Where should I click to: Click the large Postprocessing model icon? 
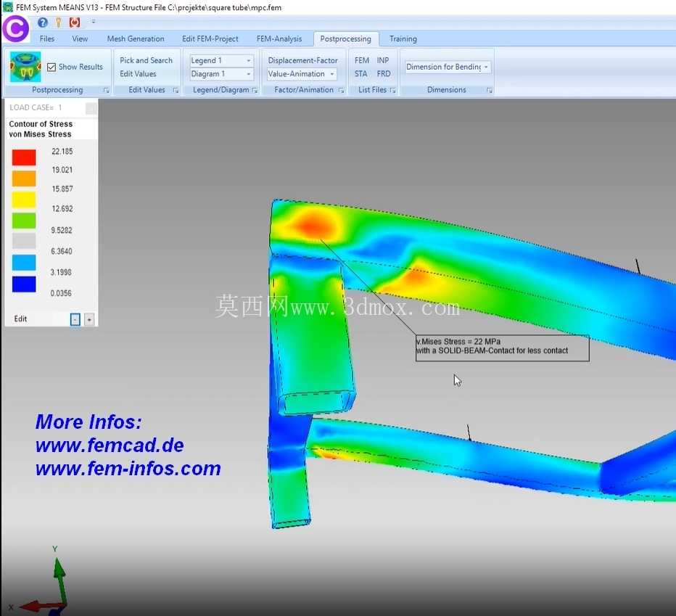tap(25, 67)
